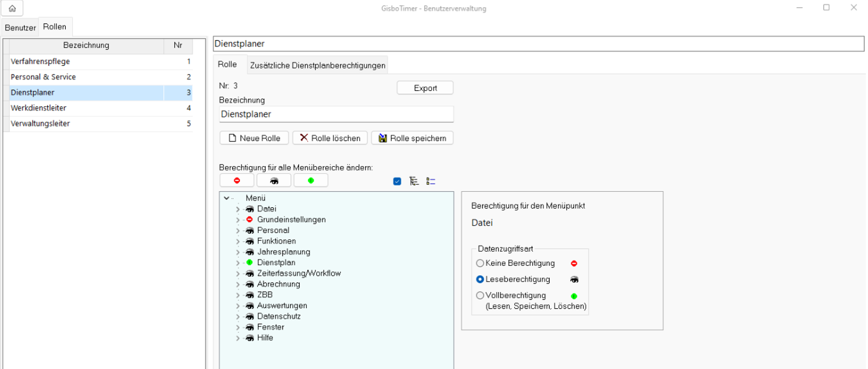
Task: Click the list view icon beside the tree icon
Action: tap(431, 181)
